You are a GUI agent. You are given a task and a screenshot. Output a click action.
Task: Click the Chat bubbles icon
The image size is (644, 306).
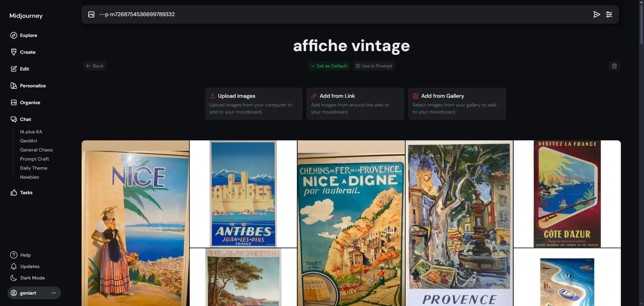click(14, 119)
